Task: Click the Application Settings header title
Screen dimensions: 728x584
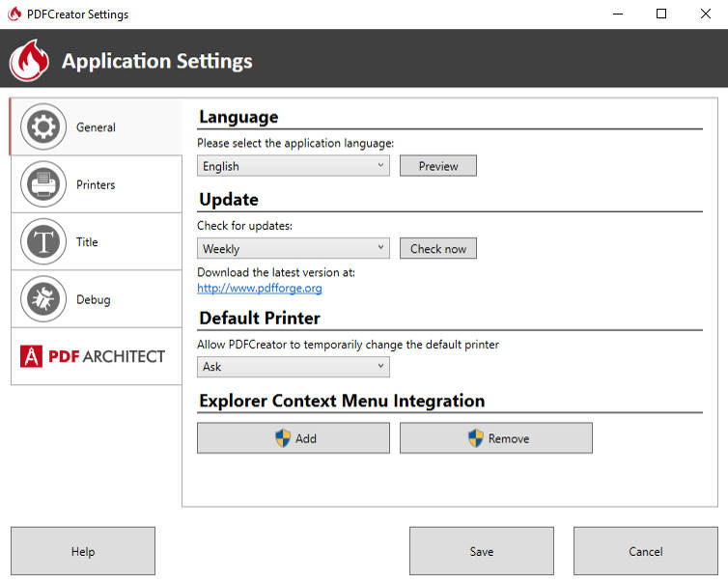Action: [157, 61]
